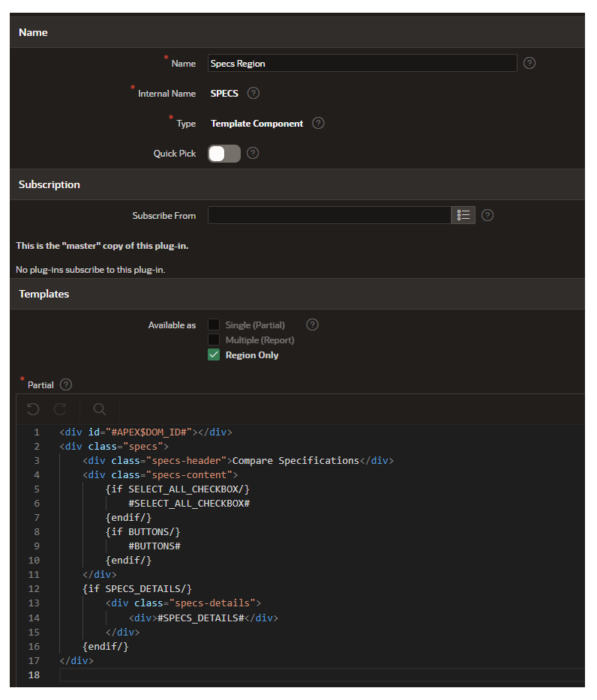Open help for Quick Pick

(252, 153)
